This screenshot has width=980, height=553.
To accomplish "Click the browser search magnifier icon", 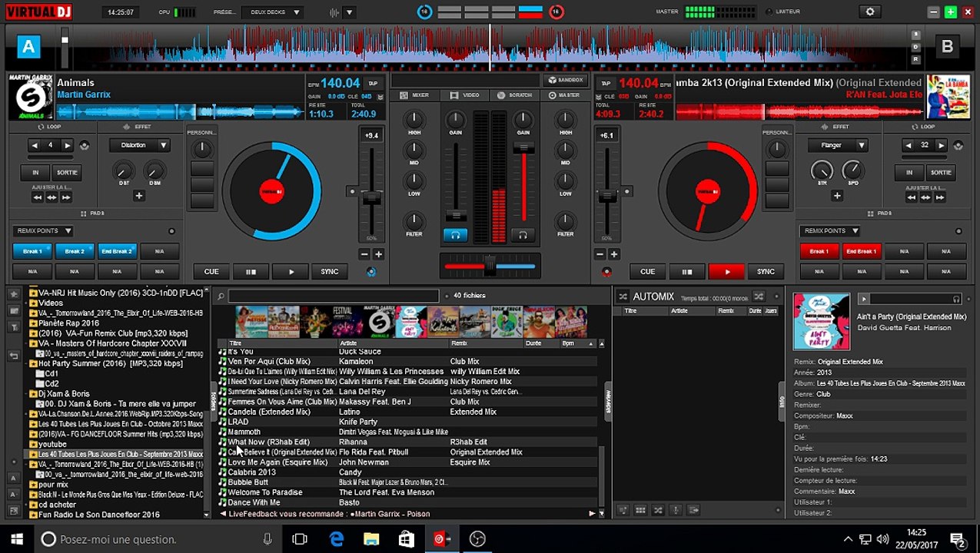I will pos(221,296).
